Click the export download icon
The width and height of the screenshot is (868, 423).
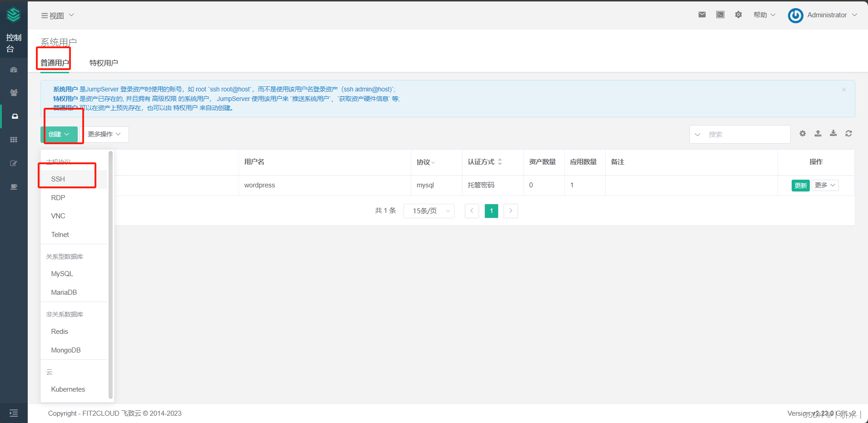[833, 133]
